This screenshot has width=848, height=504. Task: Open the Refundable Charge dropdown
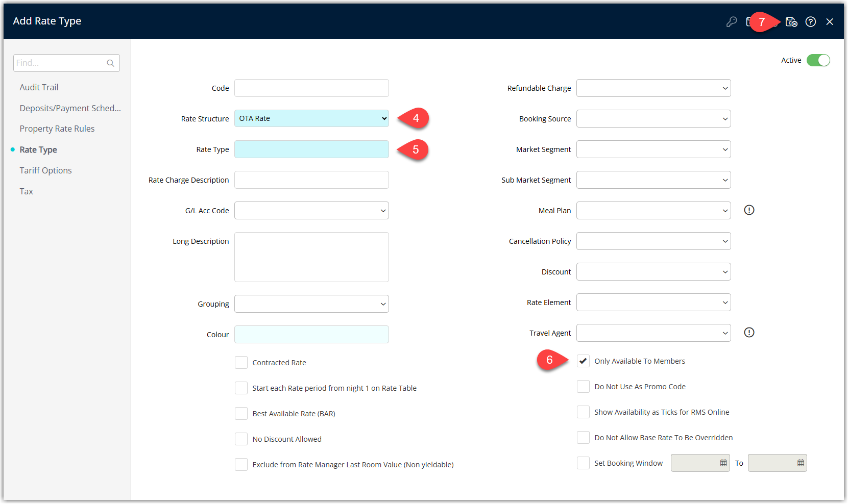pyautogui.click(x=653, y=88)
